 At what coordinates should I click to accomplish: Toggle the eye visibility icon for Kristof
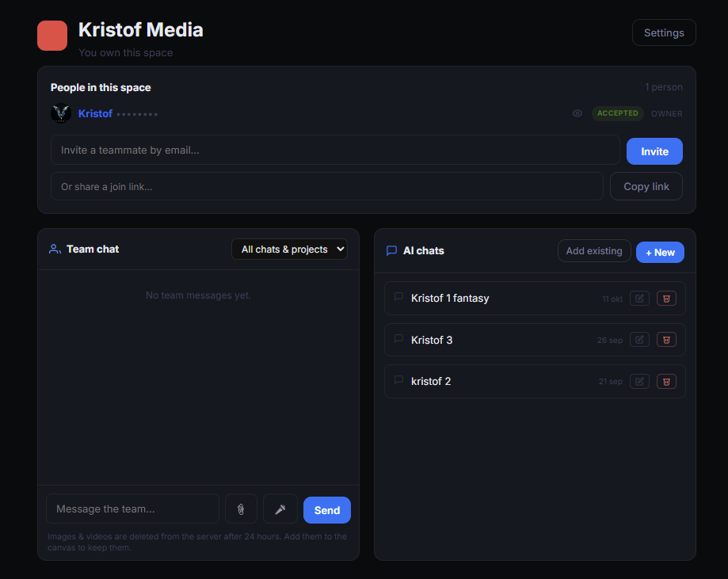pos(577,113)
